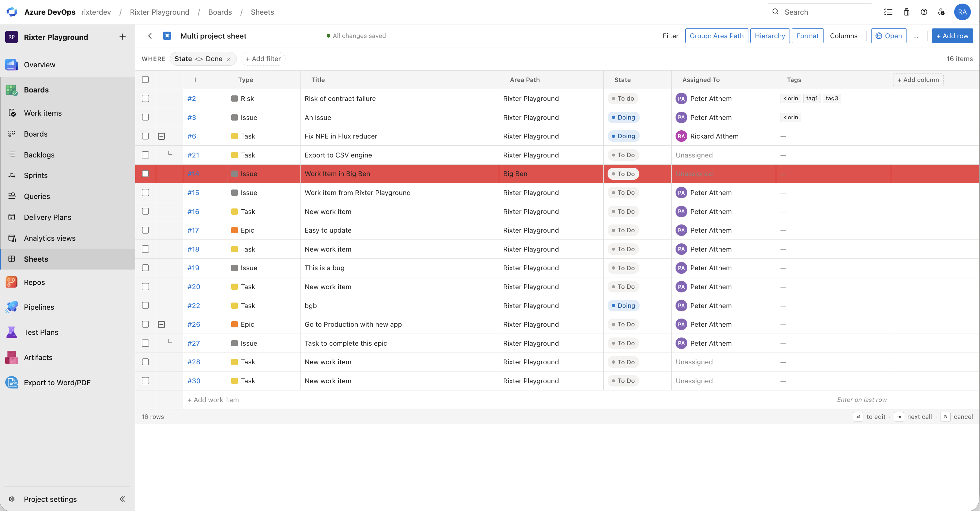
Task: Open the Marketplace shopping bag icon
Action: tap(906, 12)
